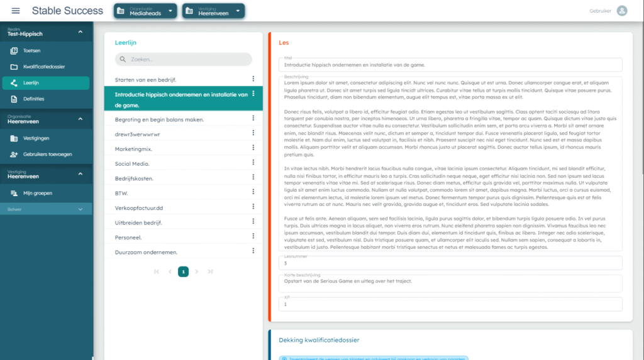
Task: Open options menu for BTW lesson
Action: [253, 193]
